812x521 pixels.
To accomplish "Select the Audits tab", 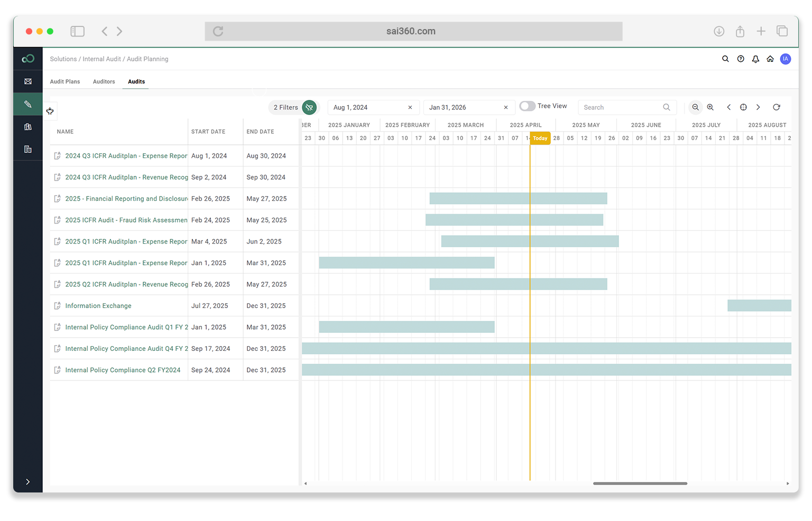I will coord(136,81).
